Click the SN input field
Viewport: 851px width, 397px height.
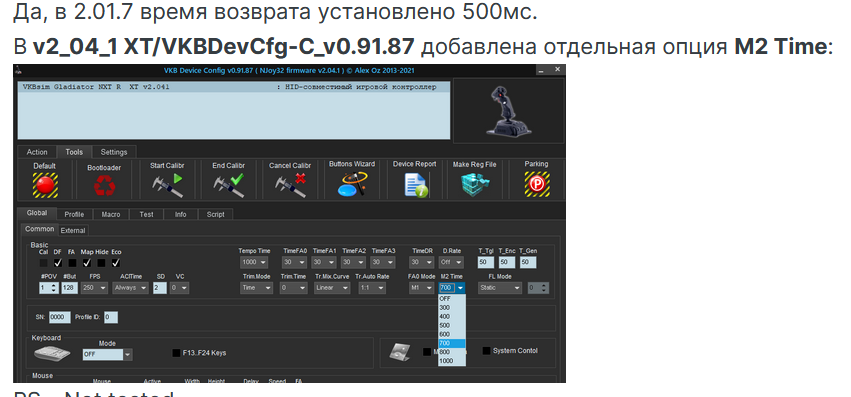pyautogui.click(x=60, y=317)
